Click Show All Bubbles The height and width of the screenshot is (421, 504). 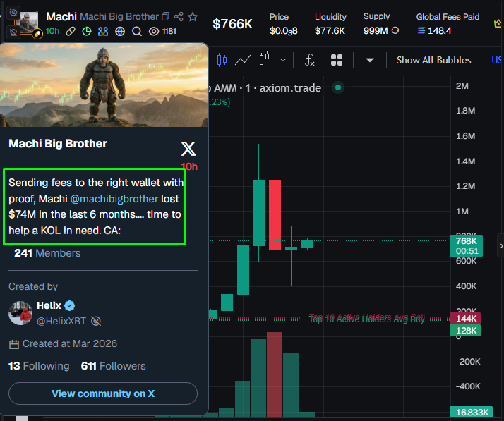pos(433,60)
